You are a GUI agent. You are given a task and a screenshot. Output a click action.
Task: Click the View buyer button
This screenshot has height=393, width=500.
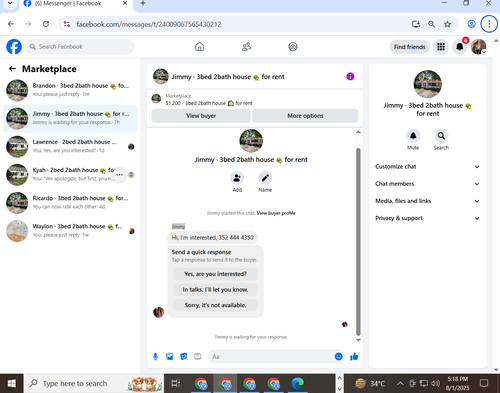[x=201, y=116]
